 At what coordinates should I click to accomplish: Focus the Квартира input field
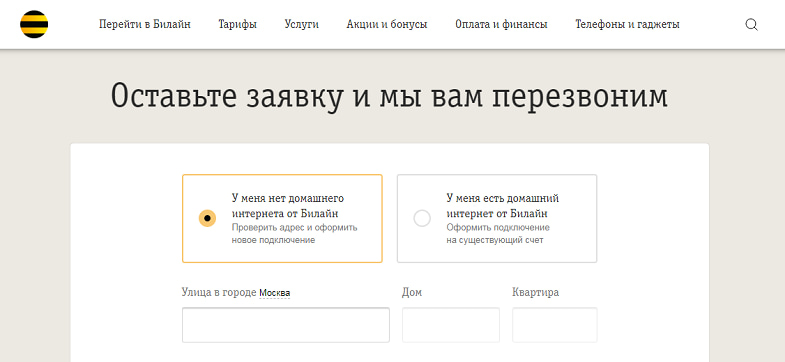[555, 325]
